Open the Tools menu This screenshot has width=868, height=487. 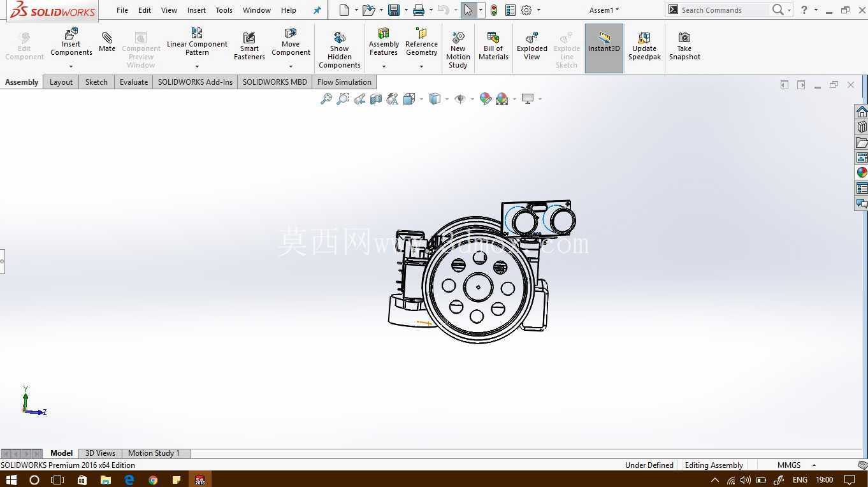click(224, 10)
